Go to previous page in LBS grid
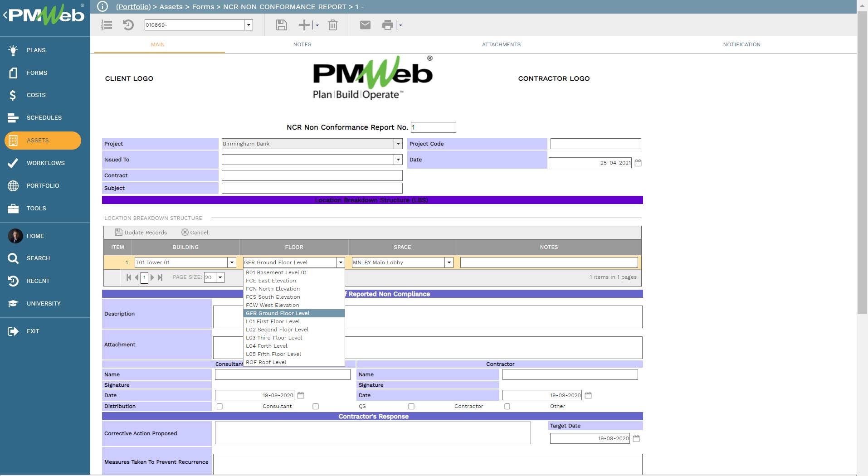This screenshot has width=868, height=476. 137,277
